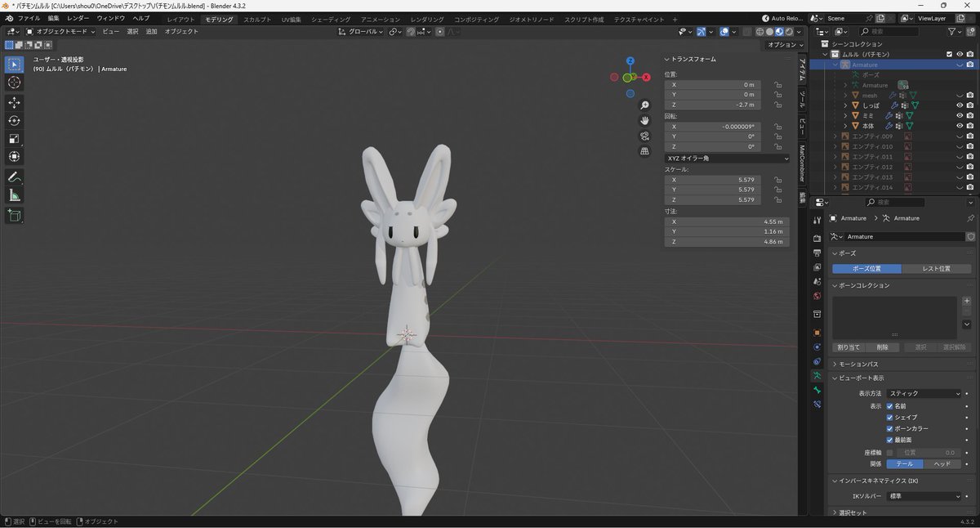Open the ファイル menu
This screenshot has width=980, height=528.
tap(29, 18)
